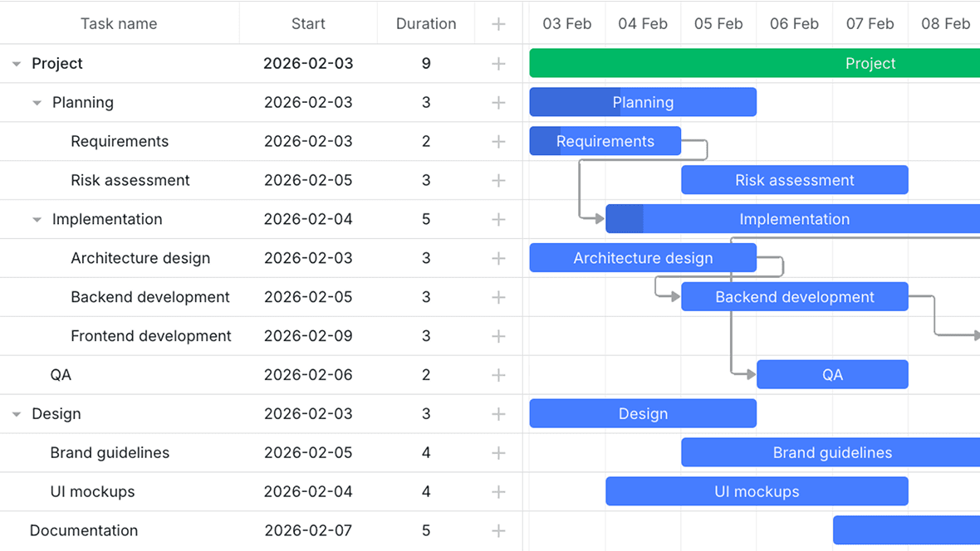Image resolution: width=980 pixels, height=551 pixels.
Task: Click plus icon in Design row
Action: tap(498, 414)
